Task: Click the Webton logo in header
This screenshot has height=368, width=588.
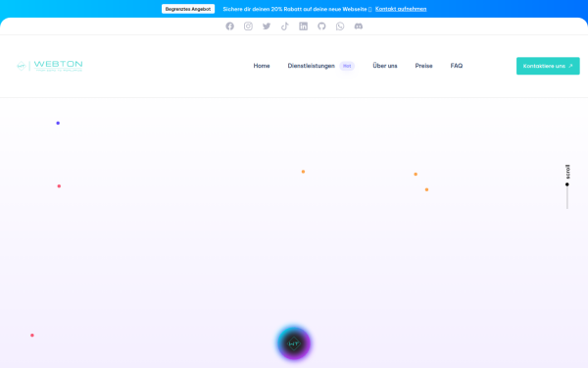Action: pyautogui.click(x=50, y=66)
